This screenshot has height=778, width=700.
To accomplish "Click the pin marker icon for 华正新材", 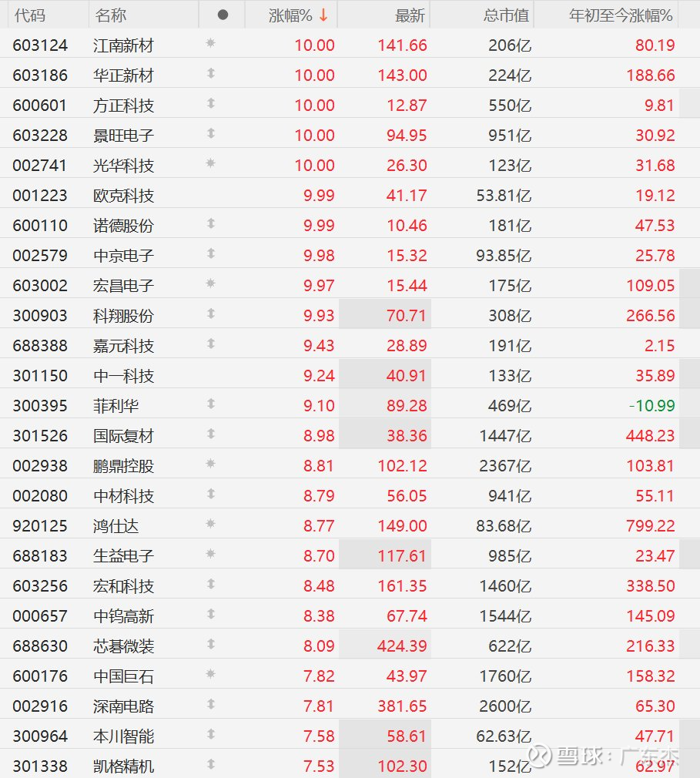I will [211, 73].
